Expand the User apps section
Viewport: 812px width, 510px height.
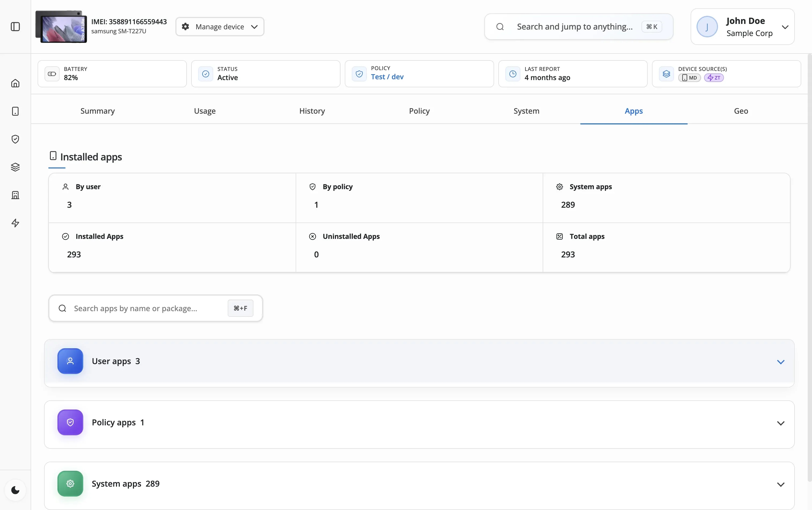click(x=781, y=362)
